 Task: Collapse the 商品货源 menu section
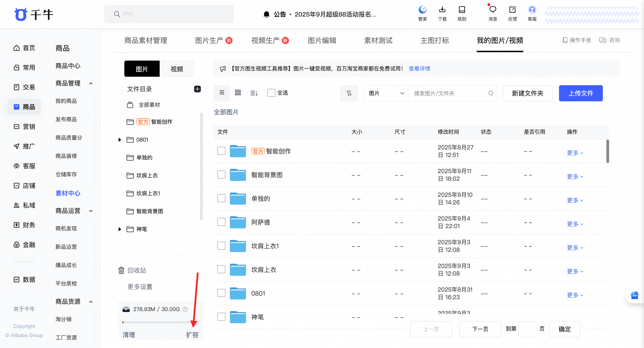[x=91, y=302]
